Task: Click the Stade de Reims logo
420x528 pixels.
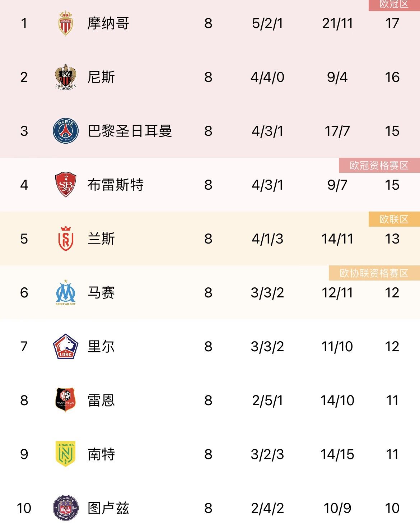Action: 66,238
